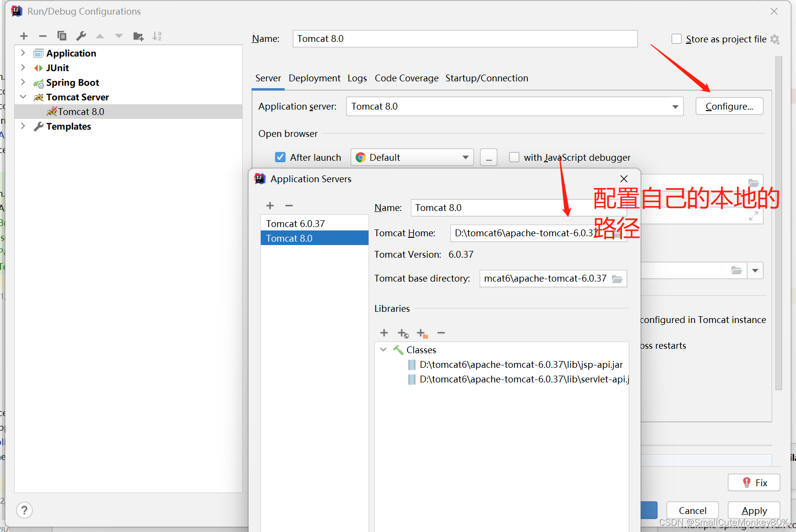Add a new run configuration
This screenshot has height=532, width=796.
pyautogui.click(x=24, y=36)
